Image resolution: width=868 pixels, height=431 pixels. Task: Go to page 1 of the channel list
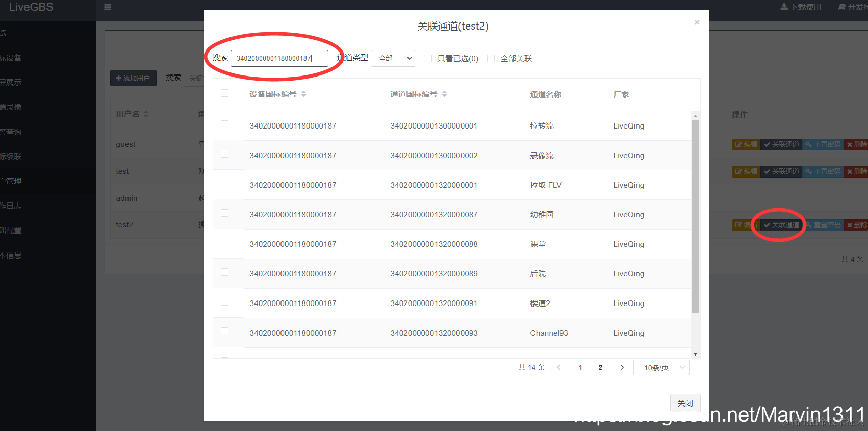pyautogui.click(x=580, y=367)
